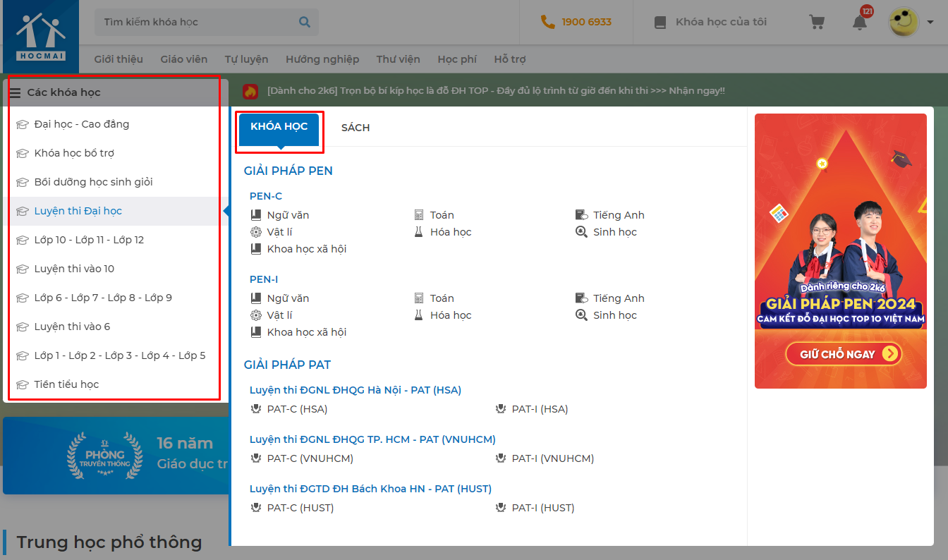The image size is (948, 560).
Task: Click the Giải pháp PEN 2024 banner image
Action: click(x=841, y=251)
